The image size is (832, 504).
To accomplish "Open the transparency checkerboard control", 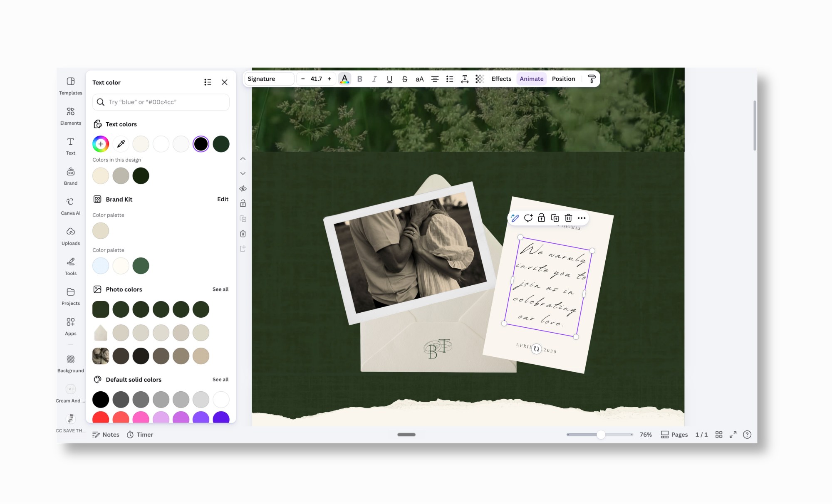I will point(480,79).
